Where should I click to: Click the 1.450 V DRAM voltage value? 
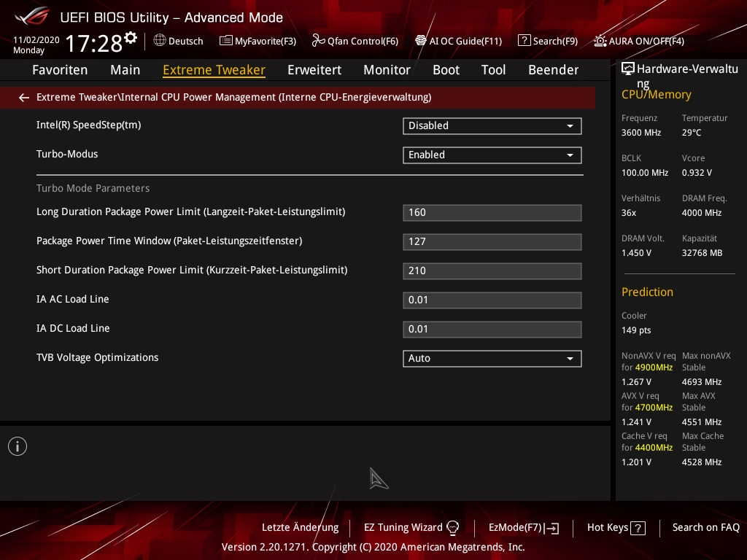point(636,253)
